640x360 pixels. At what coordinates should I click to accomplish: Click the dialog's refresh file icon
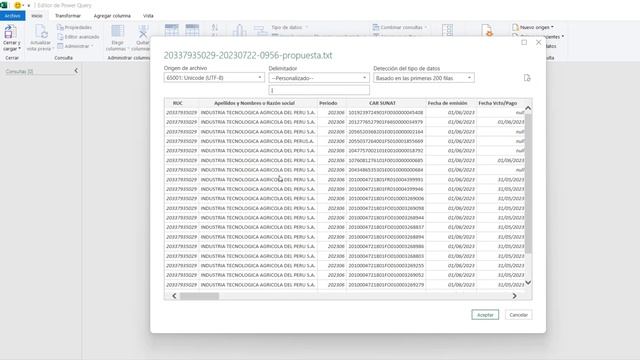[527, 78]
